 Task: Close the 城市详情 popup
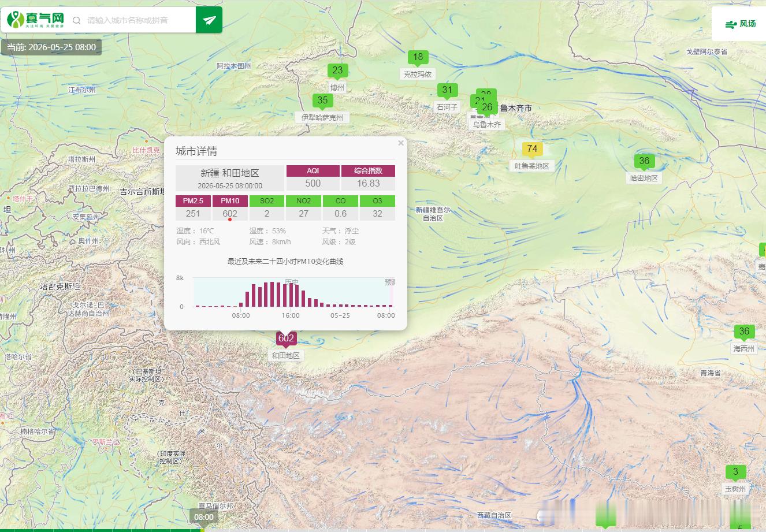[x=401, y=143]
